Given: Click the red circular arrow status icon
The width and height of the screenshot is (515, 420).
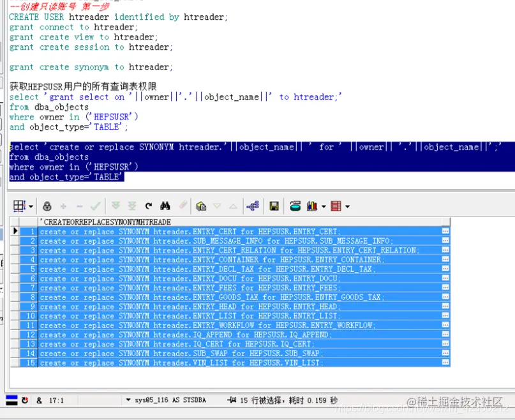Looking at the screenshot, I should [x=25, y=400].
